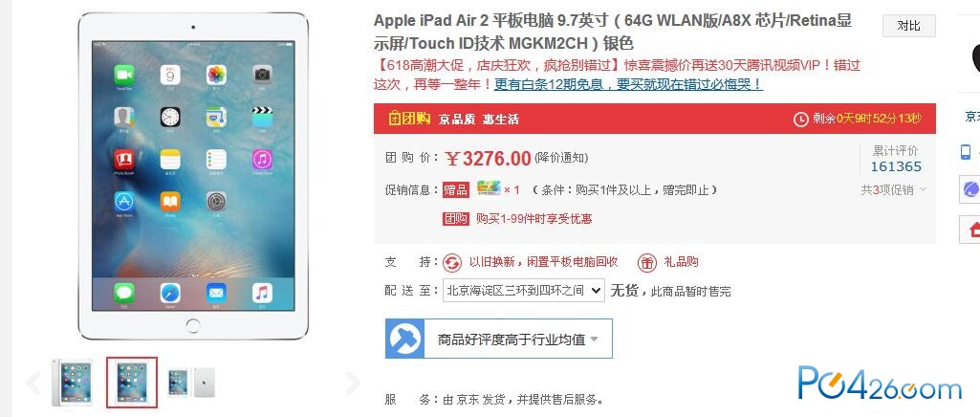This screenshot has height=417, width=980.
Task: Select the red-bordered iPad front thumbnail
Action: [x=132, y=382]
